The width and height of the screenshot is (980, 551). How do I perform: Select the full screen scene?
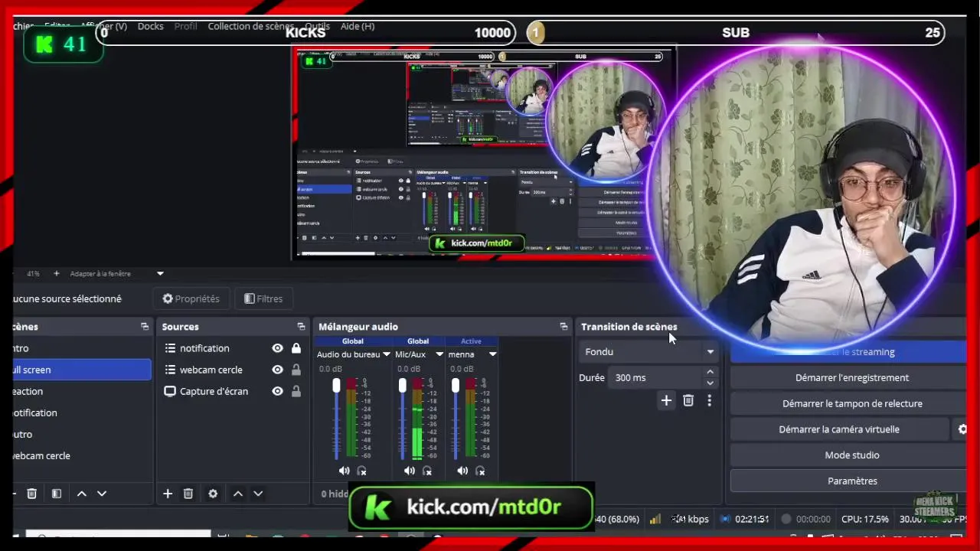82,370
